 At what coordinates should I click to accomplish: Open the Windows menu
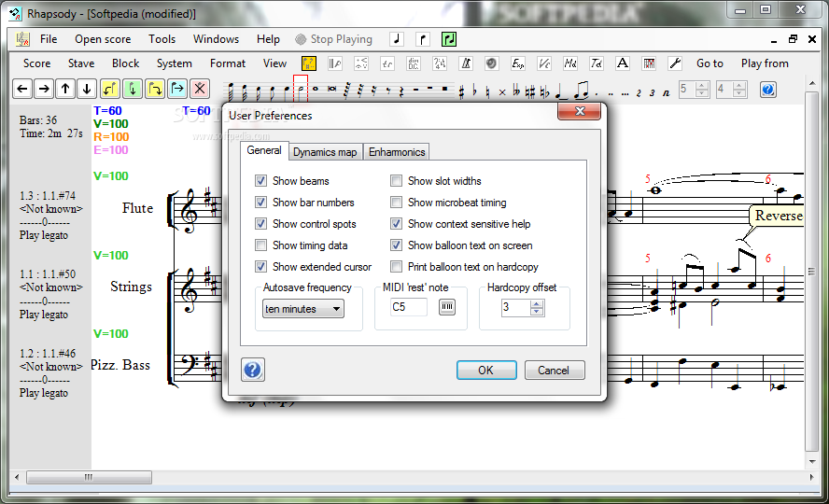coord(216,39)
